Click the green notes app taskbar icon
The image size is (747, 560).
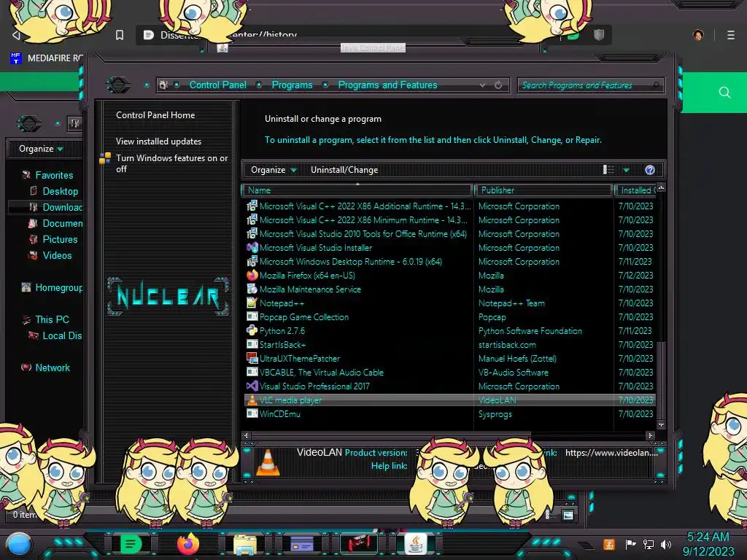131,544
